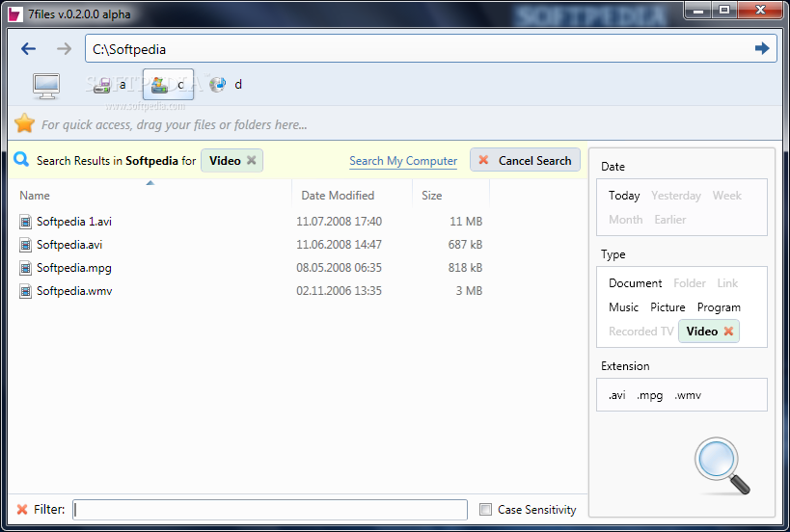The width and height of the screenshot is (790, 532).
Task: Click the 7files application icon in title bar
Action: pyautogui.click(x=15, y=13)
